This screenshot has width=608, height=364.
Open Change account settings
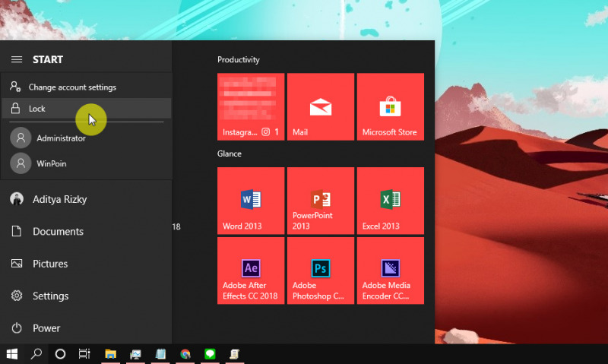86,87
